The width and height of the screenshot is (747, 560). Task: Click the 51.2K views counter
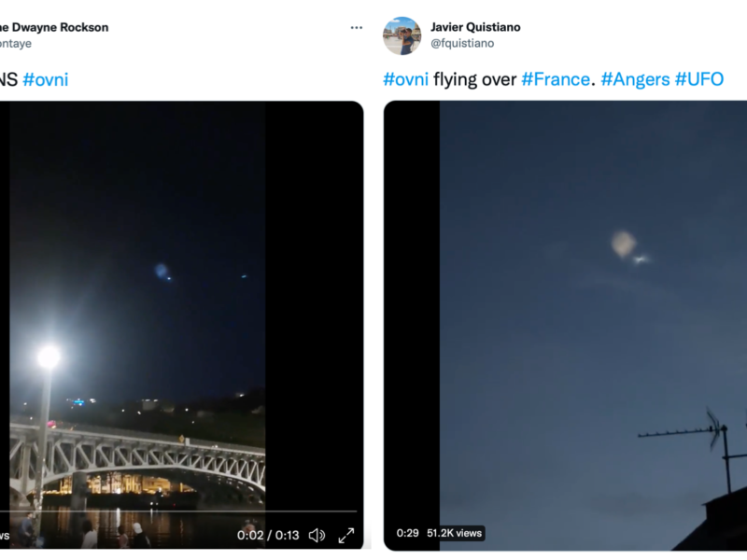pos(455,533)
